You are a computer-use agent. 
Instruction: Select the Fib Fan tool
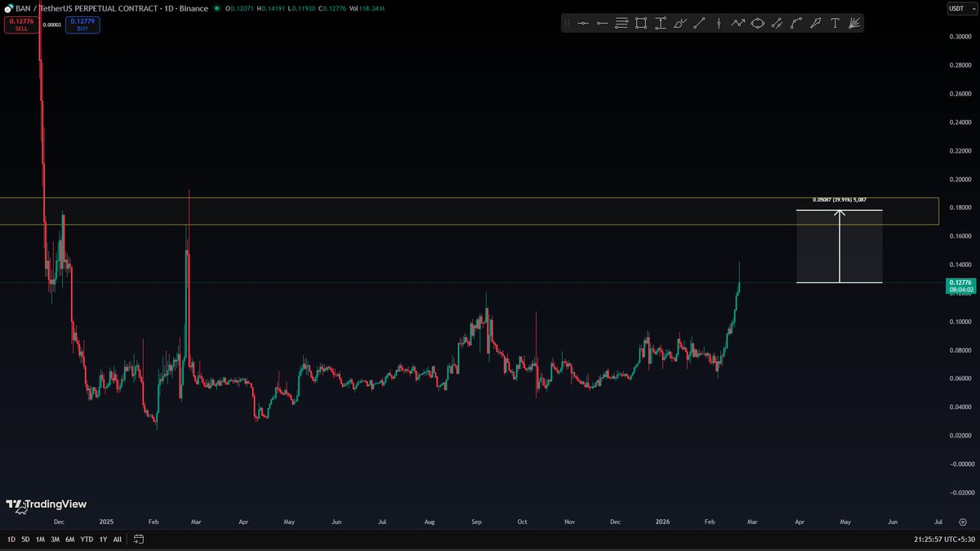click(854, 23)
